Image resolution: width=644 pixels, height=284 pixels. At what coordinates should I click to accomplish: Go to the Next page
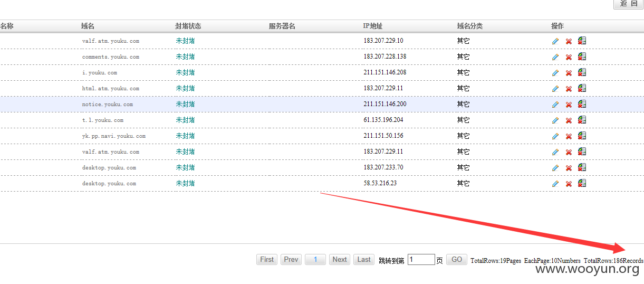(340, 259)
